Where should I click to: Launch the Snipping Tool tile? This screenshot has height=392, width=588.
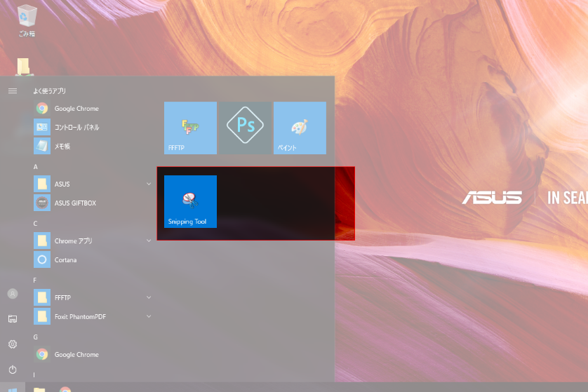(190, 202)
